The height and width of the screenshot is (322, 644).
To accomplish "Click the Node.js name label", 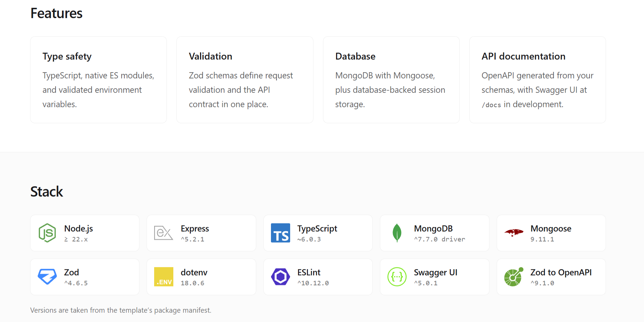I will point(78,228).
